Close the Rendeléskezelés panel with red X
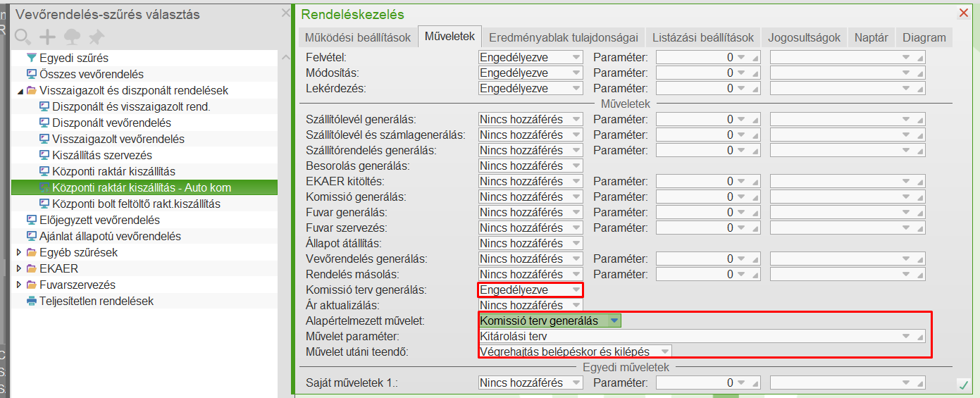Image resolution: width=980 pixels, height=398 pixels. 964,13
